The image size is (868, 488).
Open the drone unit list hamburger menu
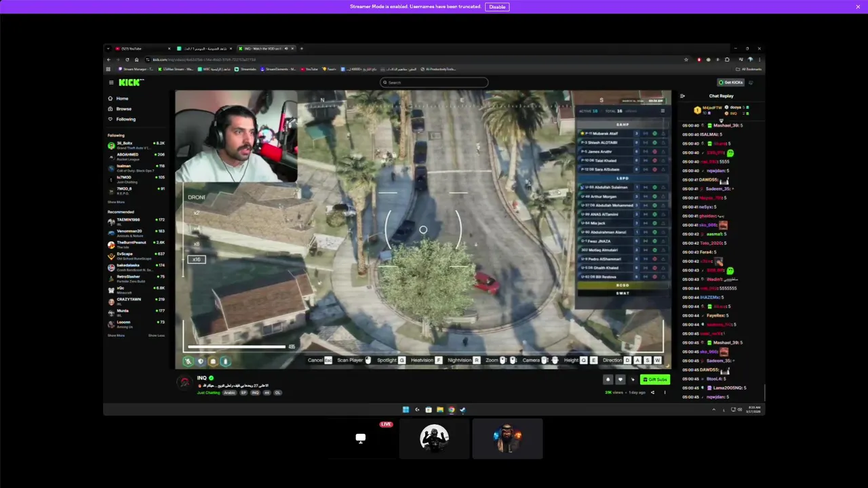pos(663,111)
